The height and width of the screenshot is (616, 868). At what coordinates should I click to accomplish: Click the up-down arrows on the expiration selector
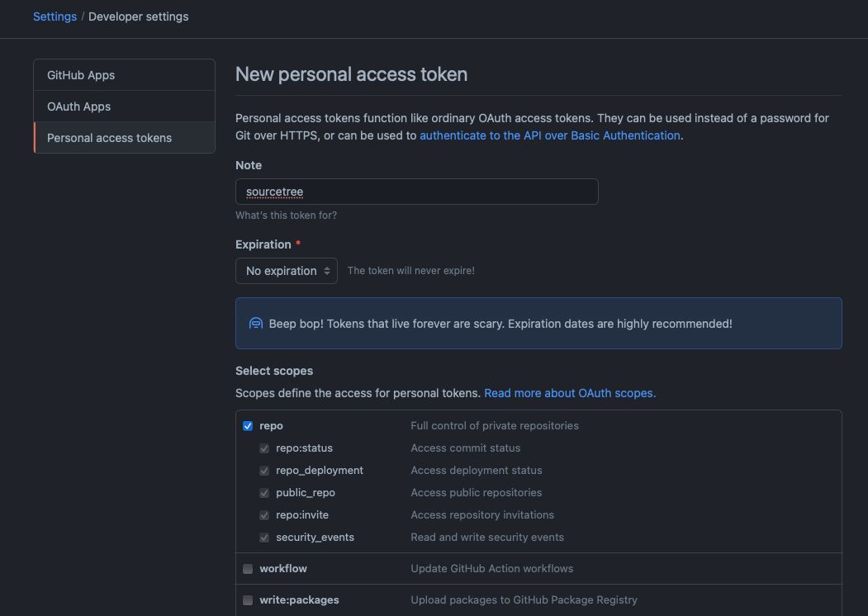click(x=326, y=271)
